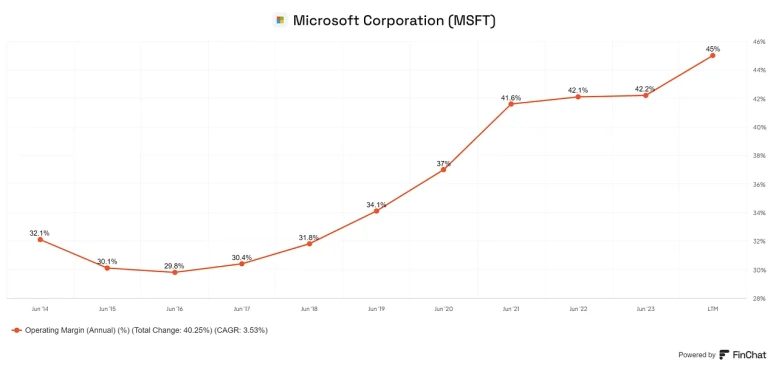This screenshot has width=773, height=365.
Task: Select the LTM data point at 45%
Action: tap(712, 55)
